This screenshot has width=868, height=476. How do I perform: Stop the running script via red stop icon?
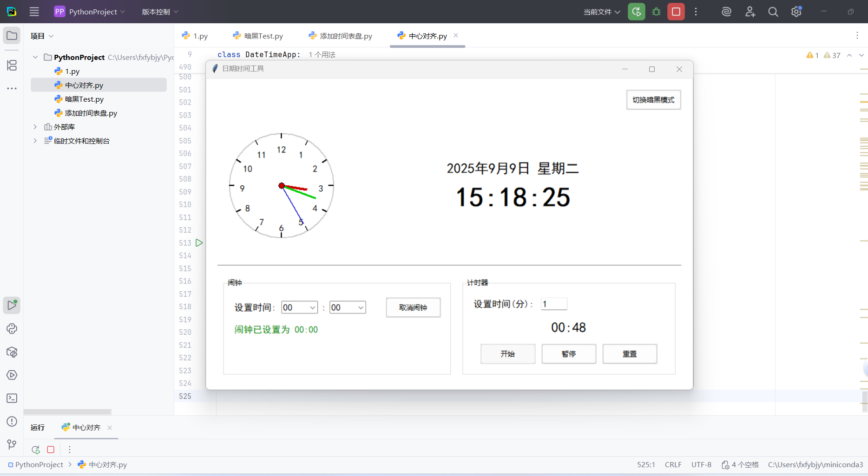pos(676,12)
